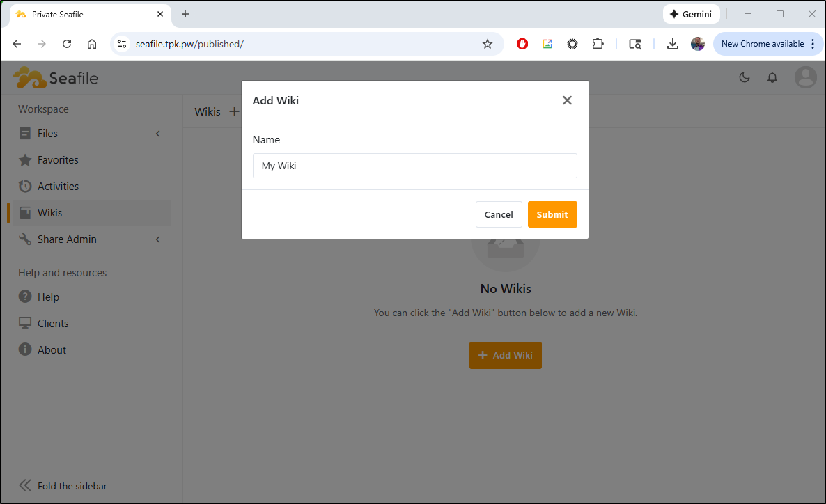Open the Help page
This screenshot has height=504, width=826.
48,297
